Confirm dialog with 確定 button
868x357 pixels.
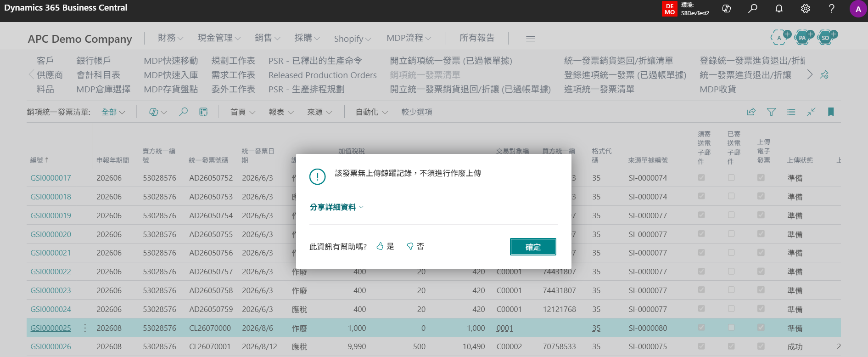click(533, 247)
